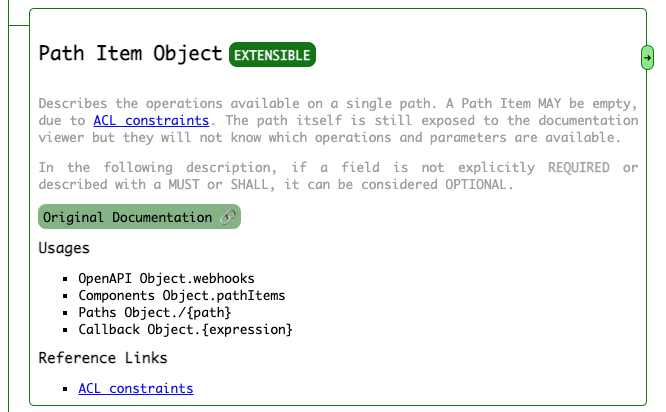The width and height of the screenshot is (666, 412).
Task: Open ACL constraints under Reference Links
Action: pyautogui.click(x=135, y=388)
